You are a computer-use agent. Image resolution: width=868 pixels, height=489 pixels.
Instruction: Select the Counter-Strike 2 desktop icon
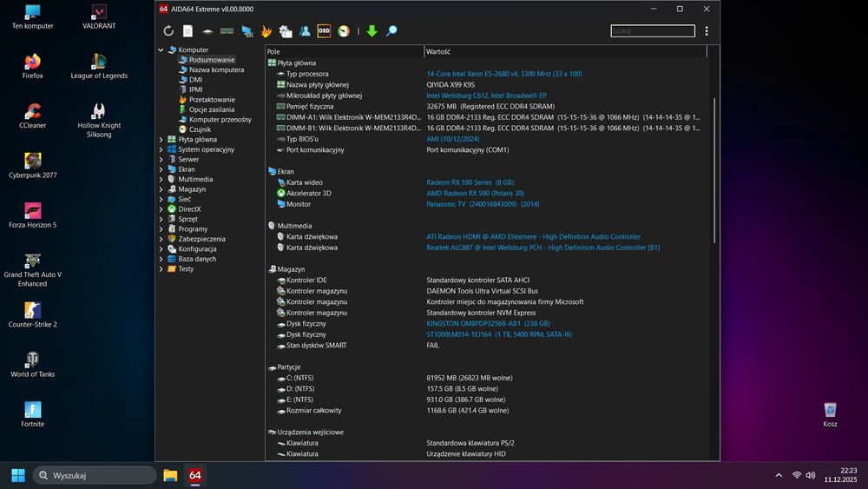pos(33,315)
